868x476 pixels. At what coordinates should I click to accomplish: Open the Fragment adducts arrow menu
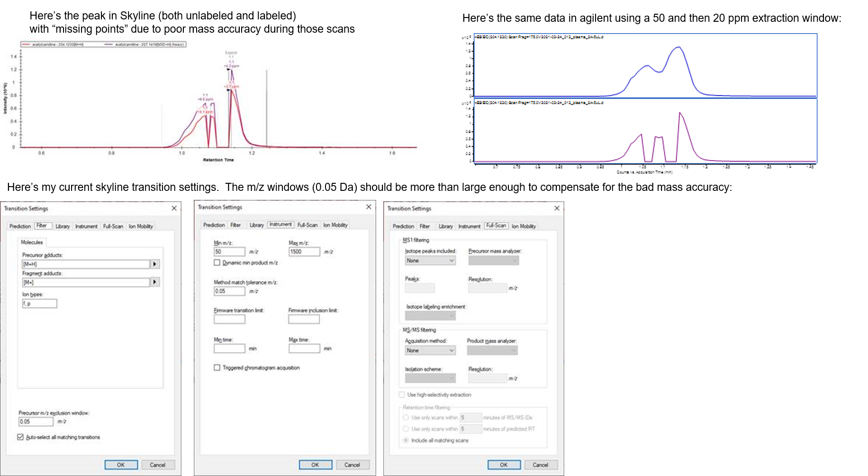(154, 282)
